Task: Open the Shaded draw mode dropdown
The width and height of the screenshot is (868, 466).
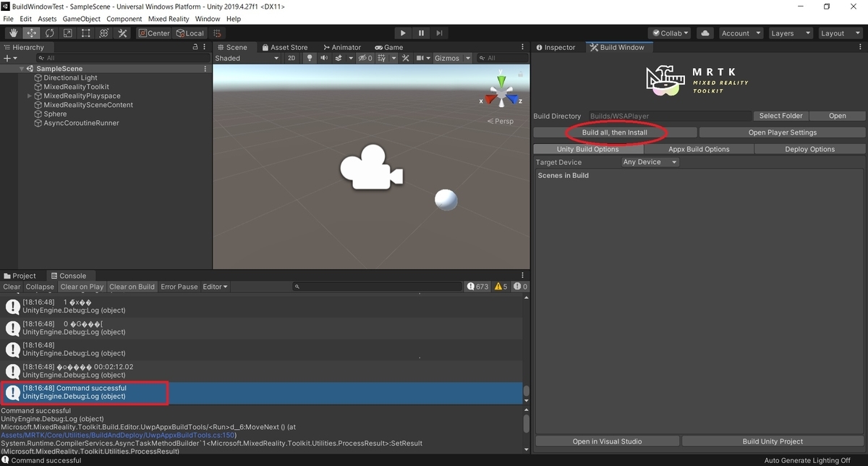Action: [x=247, y=58]
